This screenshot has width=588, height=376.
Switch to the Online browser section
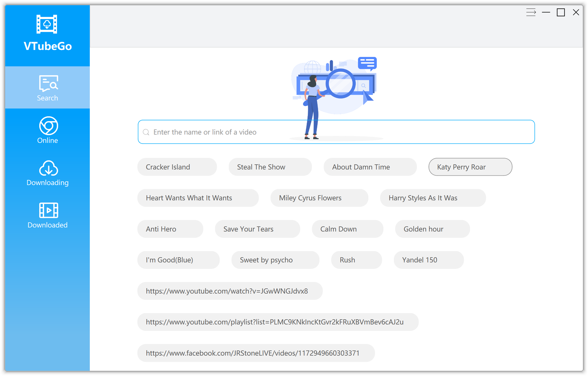tap(47, 130)
